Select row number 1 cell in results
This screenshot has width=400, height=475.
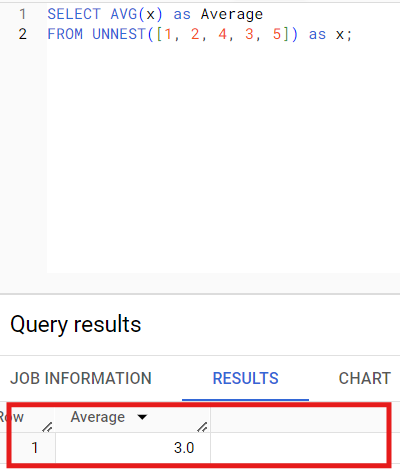27,448
